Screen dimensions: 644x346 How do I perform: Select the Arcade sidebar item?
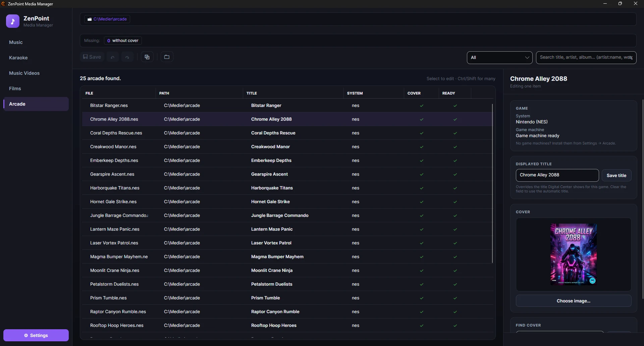pos(36,104)
